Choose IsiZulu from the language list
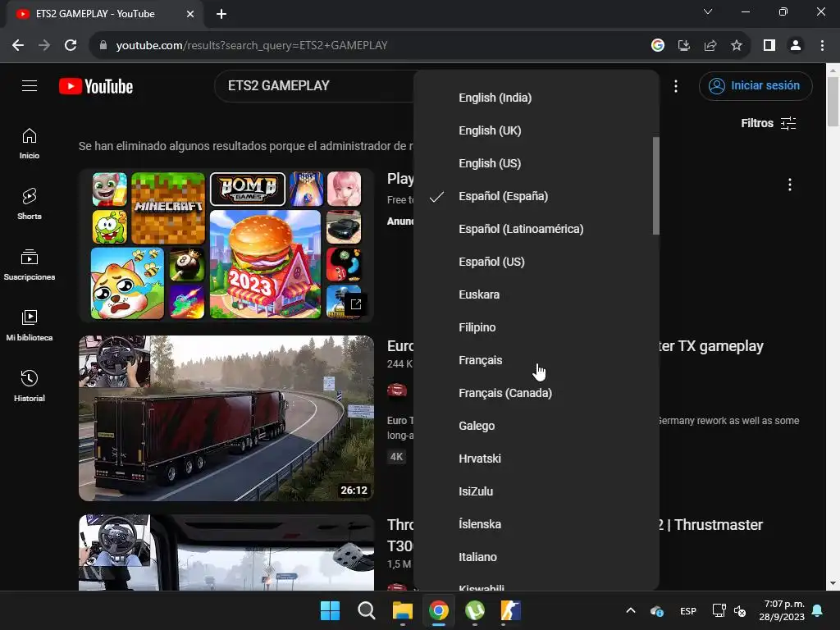Viewport: 840px width, 630px height. coord(536,491)
